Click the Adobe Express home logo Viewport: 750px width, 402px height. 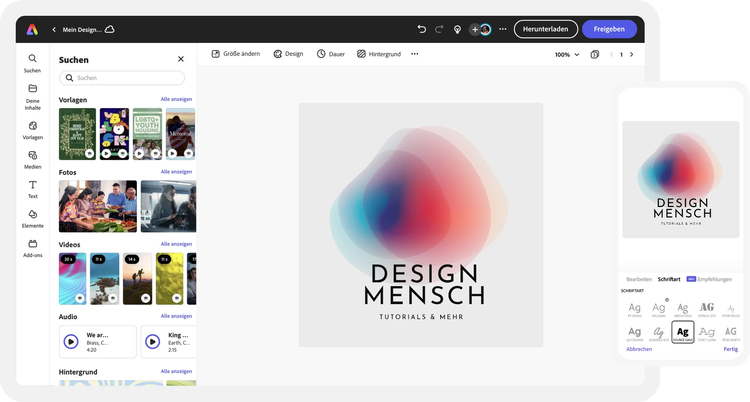point(33,29)
